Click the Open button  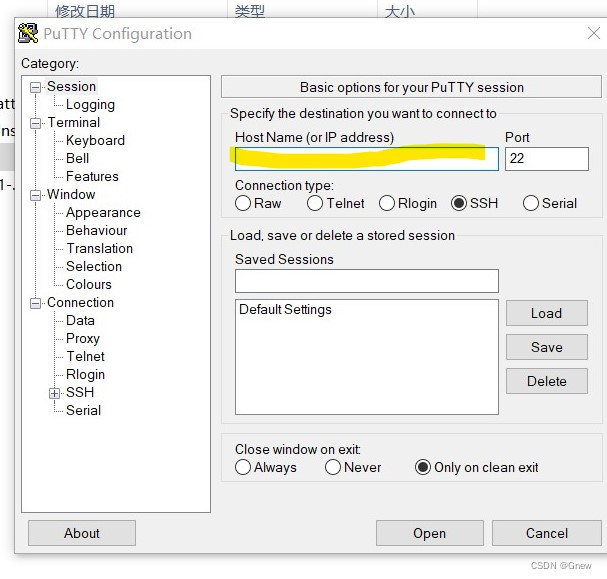tap(430, 533)
